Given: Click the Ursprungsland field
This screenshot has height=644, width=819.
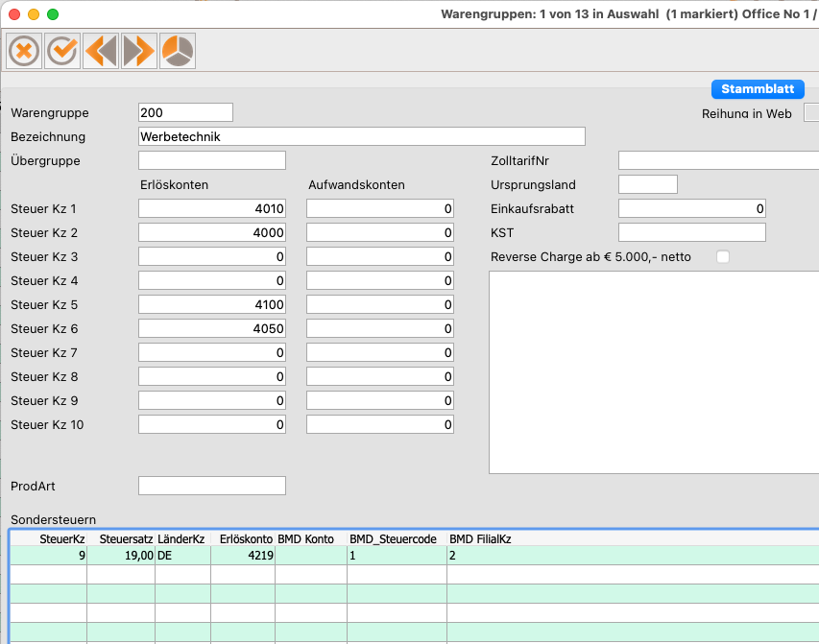Looking at the screenshot, I should [x=648, y=184].
